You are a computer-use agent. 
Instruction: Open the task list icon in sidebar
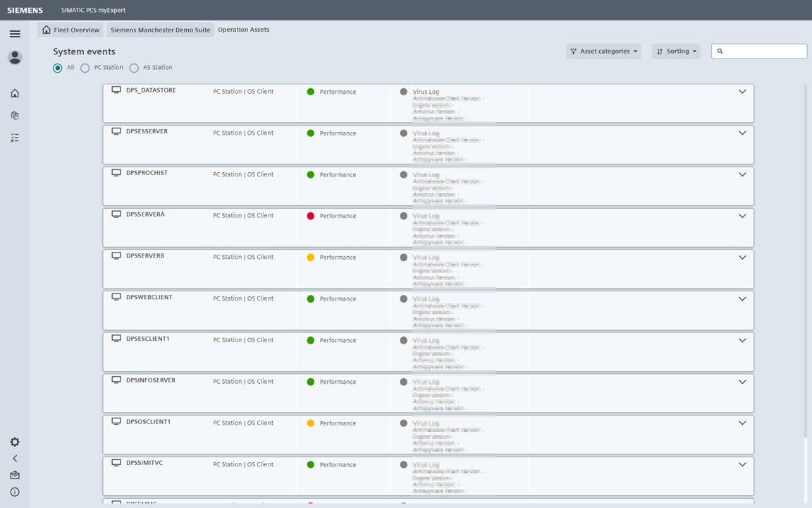click(15, 138)
